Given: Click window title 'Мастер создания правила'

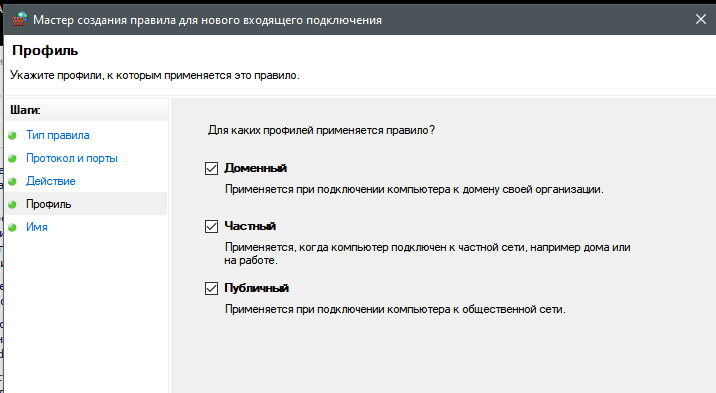Looking at the screenshot, I should click(x=207, y=20).
